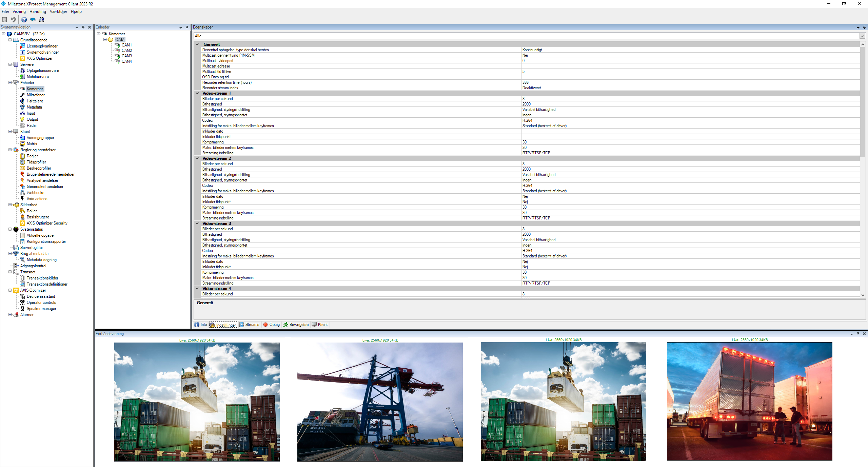The width and height of the screenshot is (868, 467).
Task: Click the Save icon in toolbar
Action: pos(4,20)
